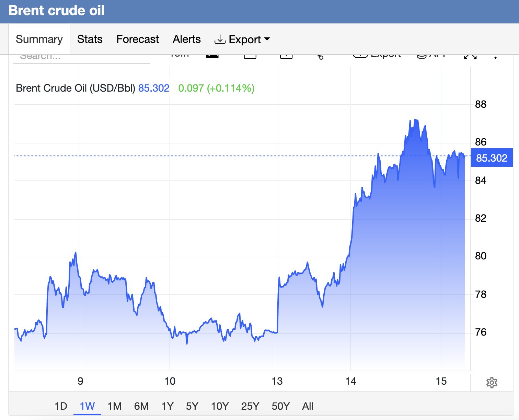
Task: Open the Forecast tab
Action: coord(138,39)
